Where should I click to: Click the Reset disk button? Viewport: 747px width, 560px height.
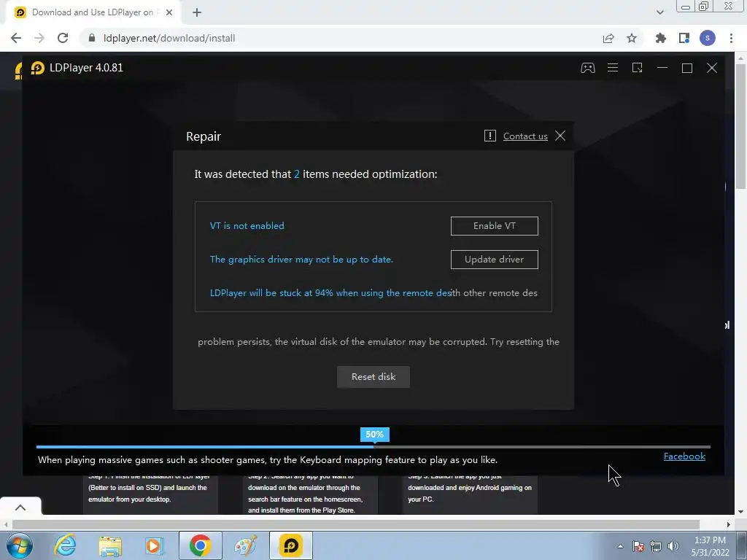[373, 377]
